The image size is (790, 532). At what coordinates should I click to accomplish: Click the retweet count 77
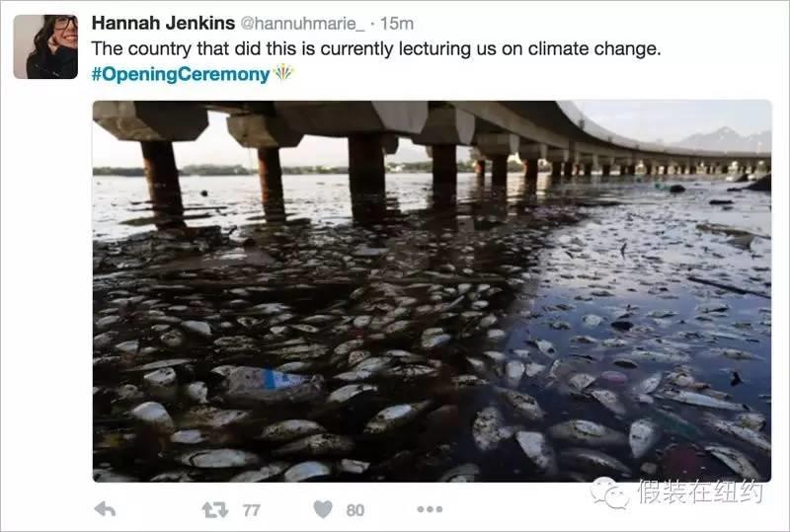click(x=251, y=510)
